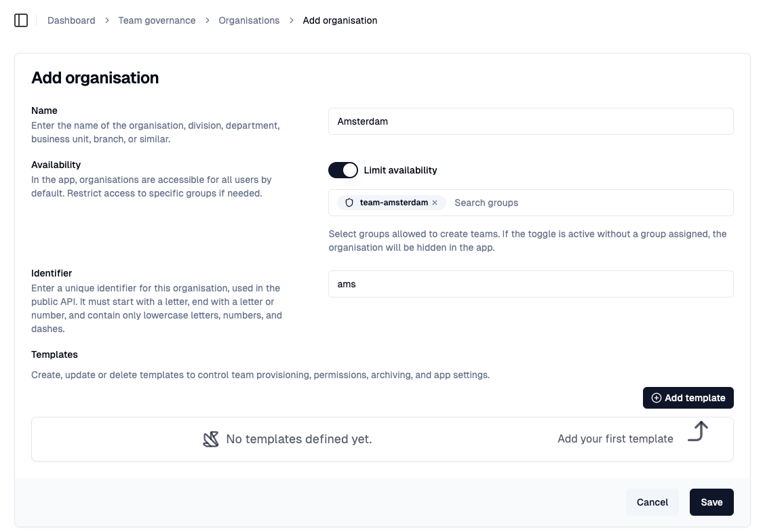Click the chevron after Dashboard breadcrumb
The width and height of the screenshot is (763, 532).
106,20
